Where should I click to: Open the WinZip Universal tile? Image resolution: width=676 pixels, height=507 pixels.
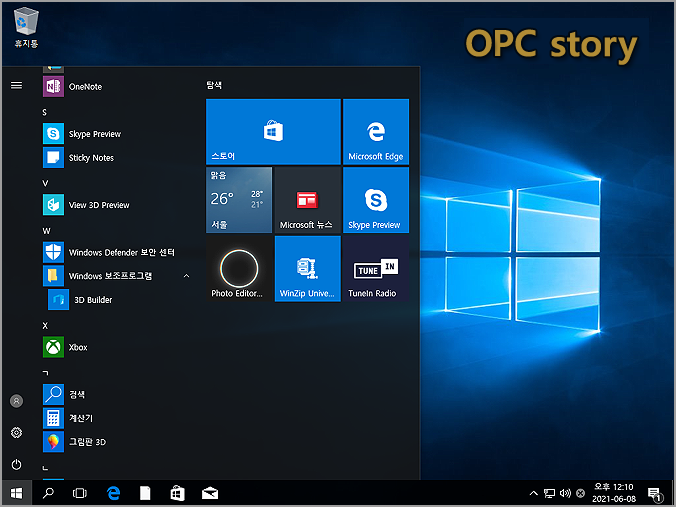click(x=307, y=269)
